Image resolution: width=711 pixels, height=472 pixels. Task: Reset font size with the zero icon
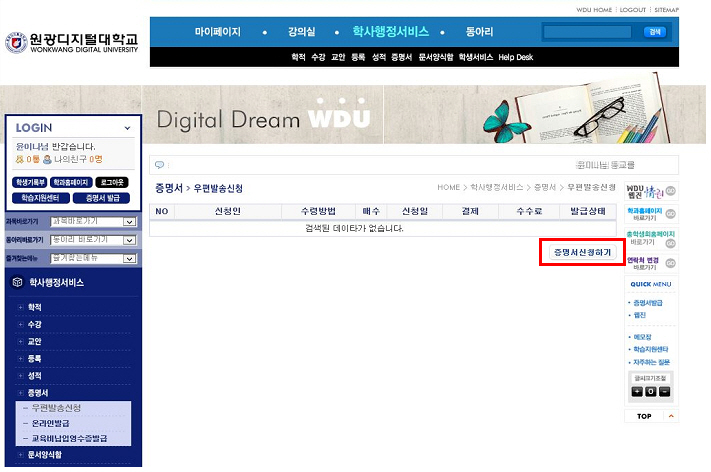650,391
